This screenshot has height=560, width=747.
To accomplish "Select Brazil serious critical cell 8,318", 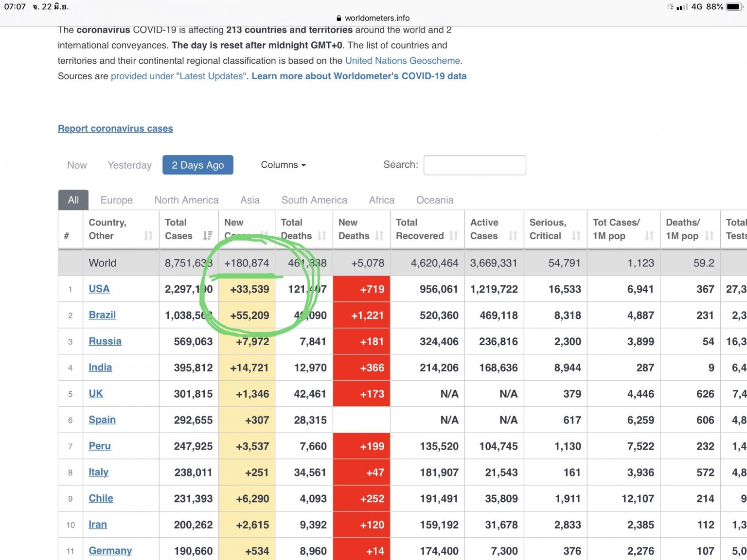I will [555, 315].
